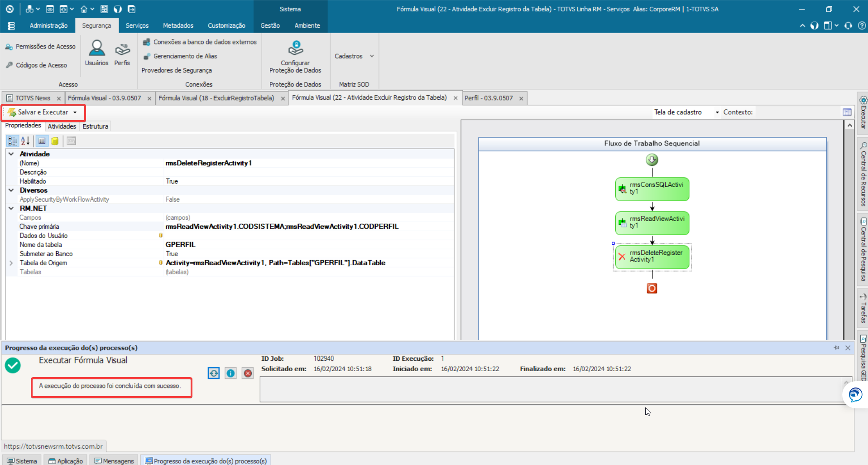
Task: Open the dropdown arrow next to modules icon
Action: coord(38,9)
